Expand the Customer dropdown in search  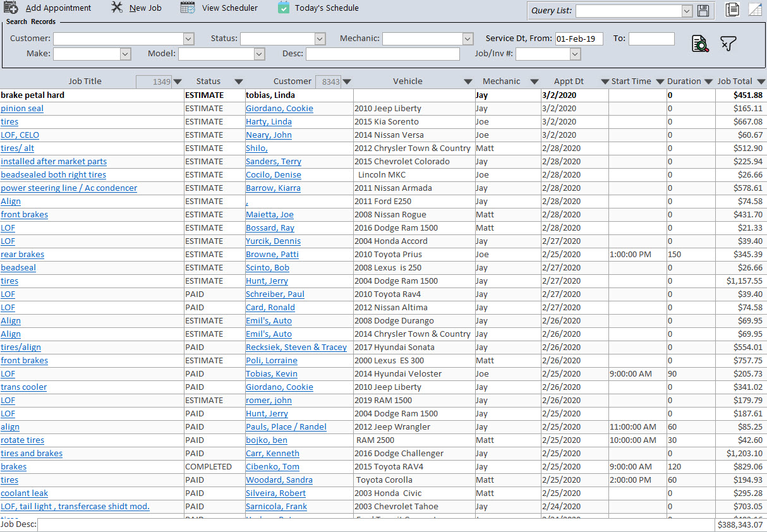(188, 39)
